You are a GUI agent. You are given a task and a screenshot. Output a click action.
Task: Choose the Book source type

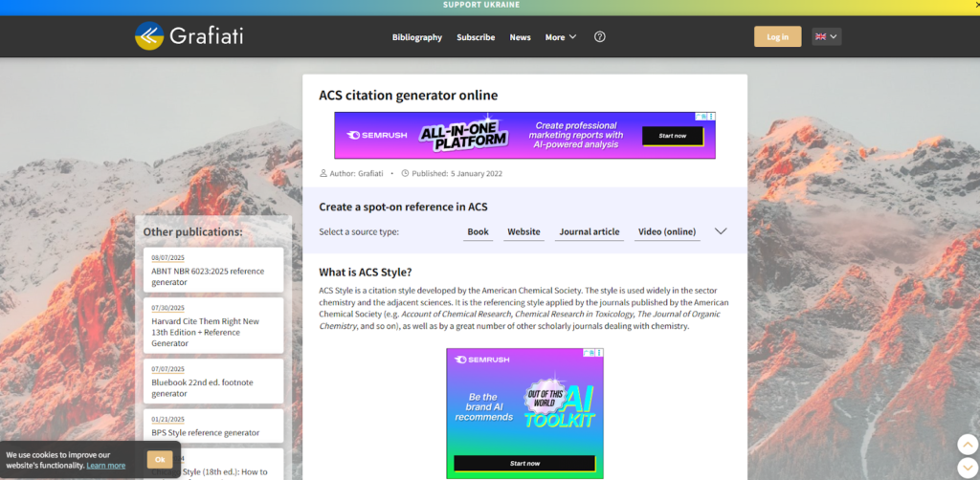478,231
